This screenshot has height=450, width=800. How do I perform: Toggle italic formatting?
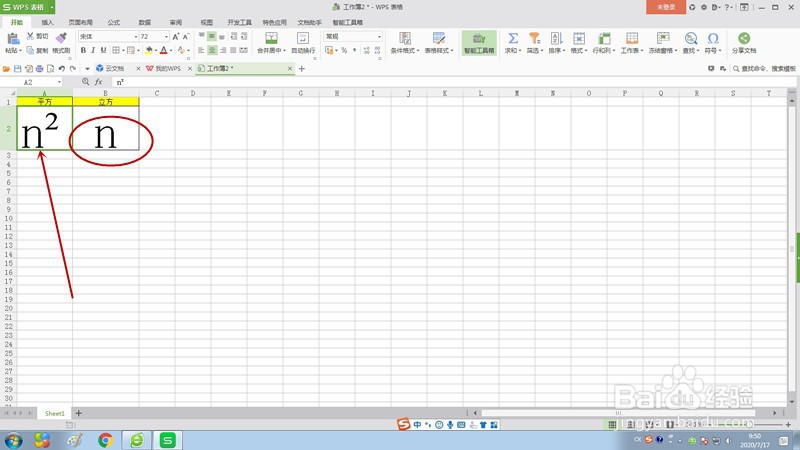(93, 51)
